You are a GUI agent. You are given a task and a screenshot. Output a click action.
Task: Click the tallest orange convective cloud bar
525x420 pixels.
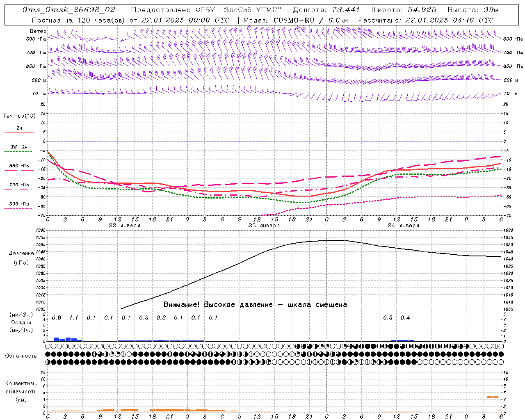[492, 397]
